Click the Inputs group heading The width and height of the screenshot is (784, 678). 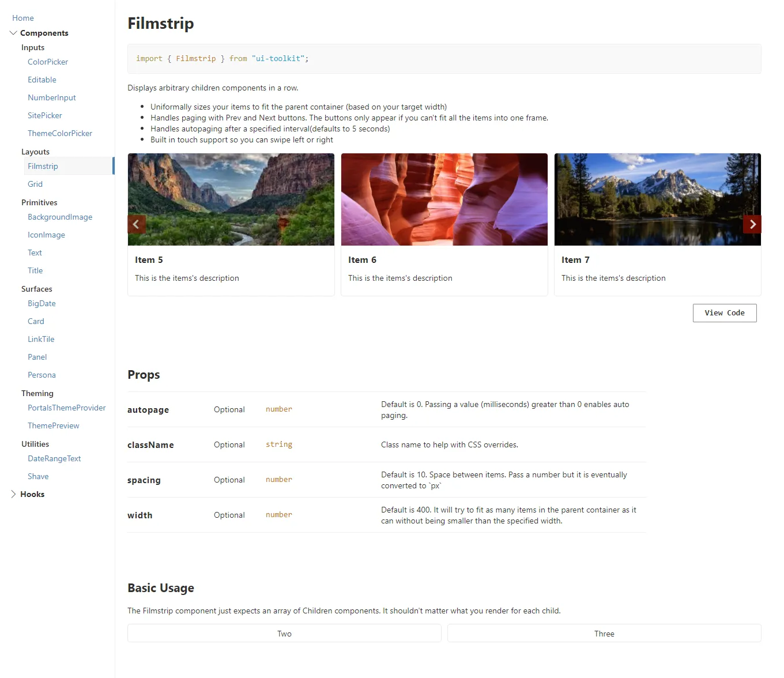[x=33, y=47]
